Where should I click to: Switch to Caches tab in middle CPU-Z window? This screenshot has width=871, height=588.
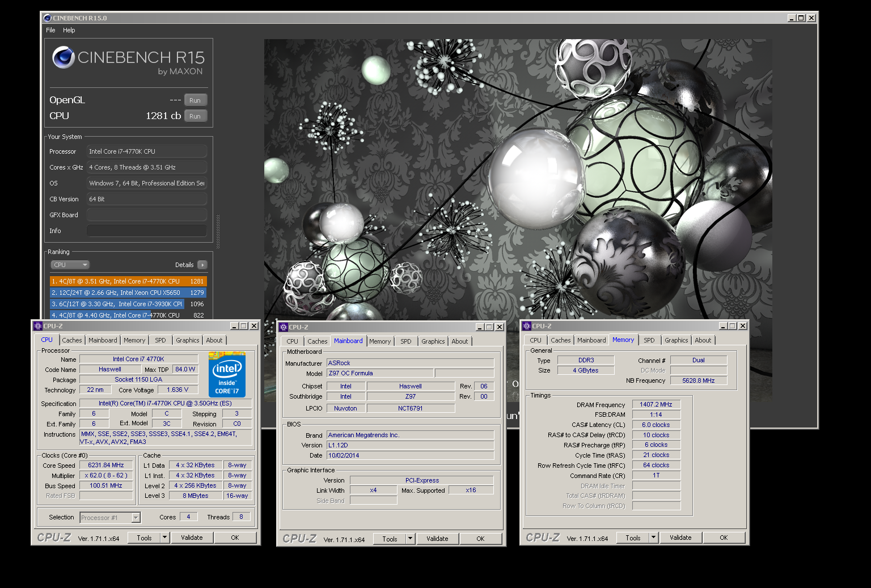coord(318,341)
